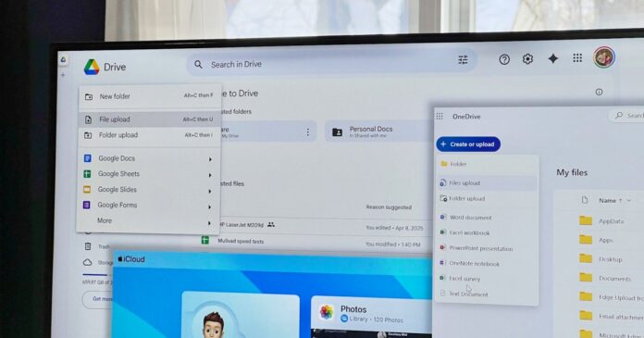The image size is (644, 338).
Task: Create an Excel workbook in OneDrive
Action: coord(487,232)
